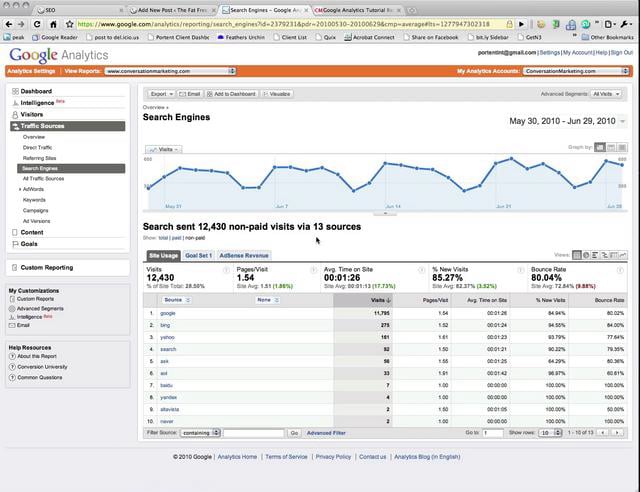The width and height of the screenshot is (640, 492).
Task: Reload the page with the refresh icon
Action: (x=37, y=24)
